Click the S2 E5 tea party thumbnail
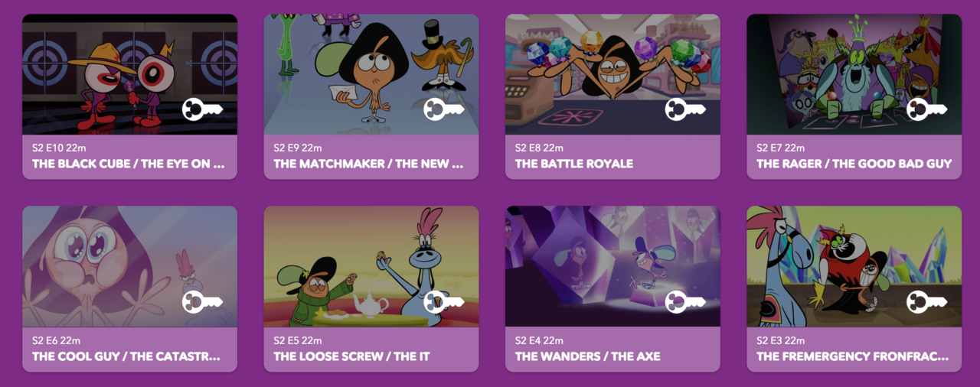This screenshot has height=387, width=980. [x=371, y=266]
